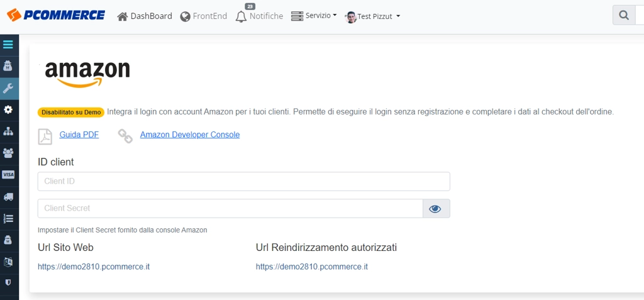This screenshot has height=300, width=644.
Task: Go to DashBoard
Action: click(145, 16)
